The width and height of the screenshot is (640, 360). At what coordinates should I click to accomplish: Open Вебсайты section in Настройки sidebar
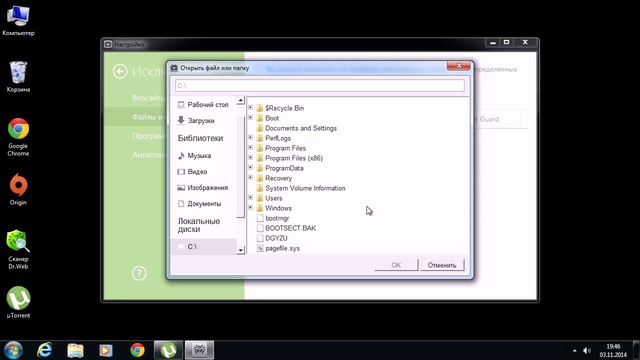click(x=148, y=98)
